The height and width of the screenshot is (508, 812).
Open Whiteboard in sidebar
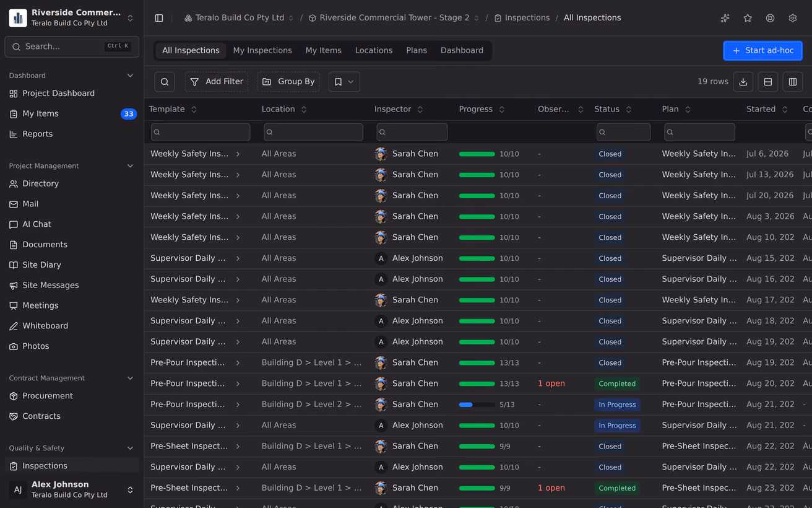[x=72, y=326]
